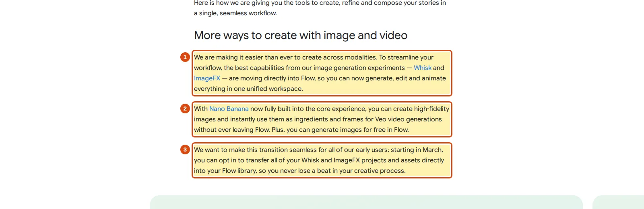The height and width of the screenshot is (209, 644).
Task: Click paragraph starting 'We want to make this transition'
Action: pyautogui.click(x=322, y=160)
